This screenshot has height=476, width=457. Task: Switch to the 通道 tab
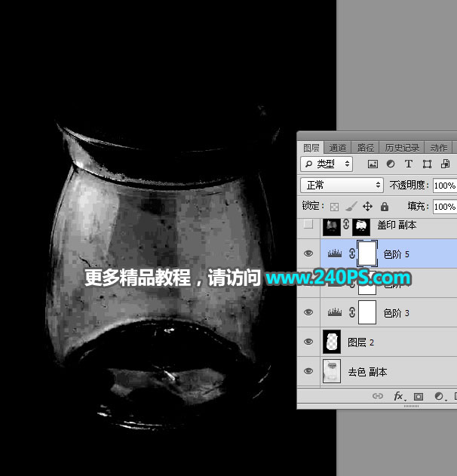pyautogui.click(x=337, y=148)
